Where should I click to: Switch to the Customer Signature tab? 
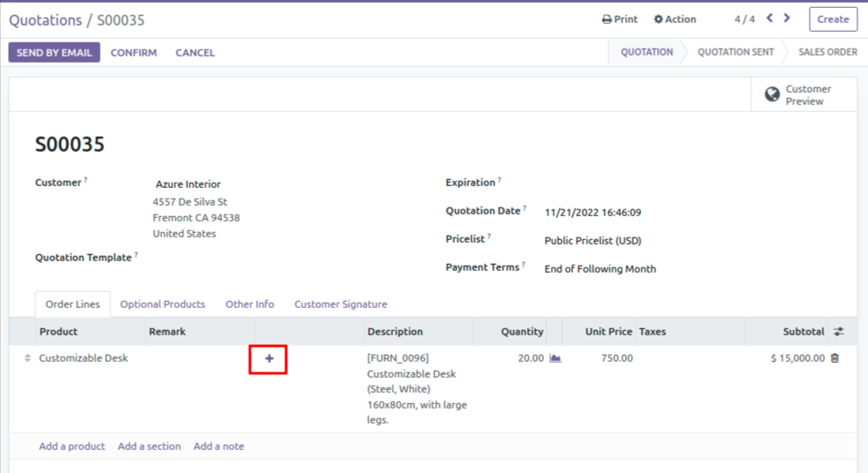pyautogui.click(x=341, y=304)
